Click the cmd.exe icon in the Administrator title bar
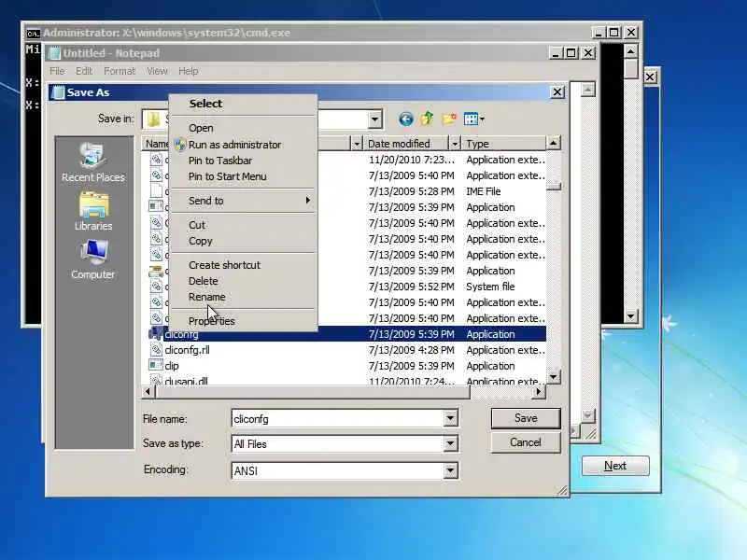This screenshot has height=560, width=747. pyautogui.click(x=33, y=33)
